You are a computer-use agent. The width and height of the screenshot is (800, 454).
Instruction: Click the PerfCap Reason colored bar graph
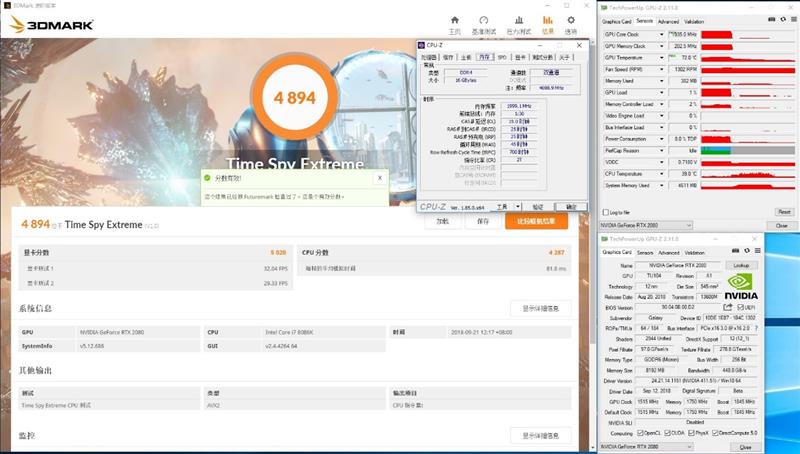coord(748,151)
